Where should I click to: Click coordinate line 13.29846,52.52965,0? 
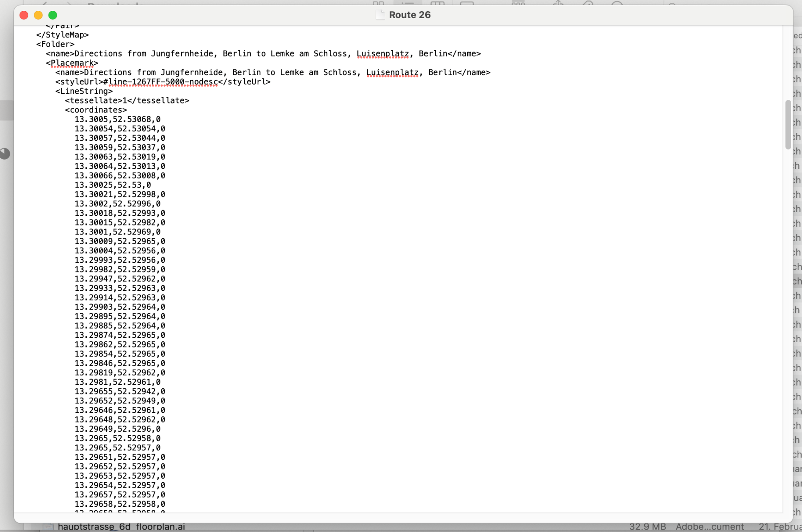tap(120, 363)
